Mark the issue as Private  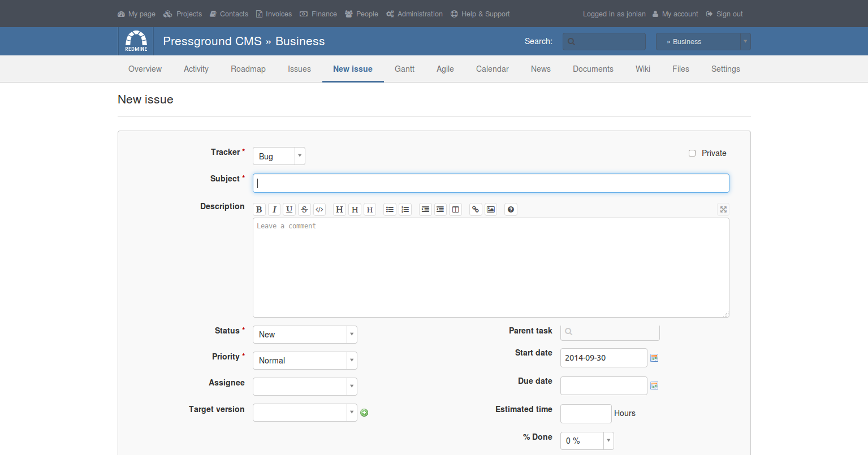point(692,153)
